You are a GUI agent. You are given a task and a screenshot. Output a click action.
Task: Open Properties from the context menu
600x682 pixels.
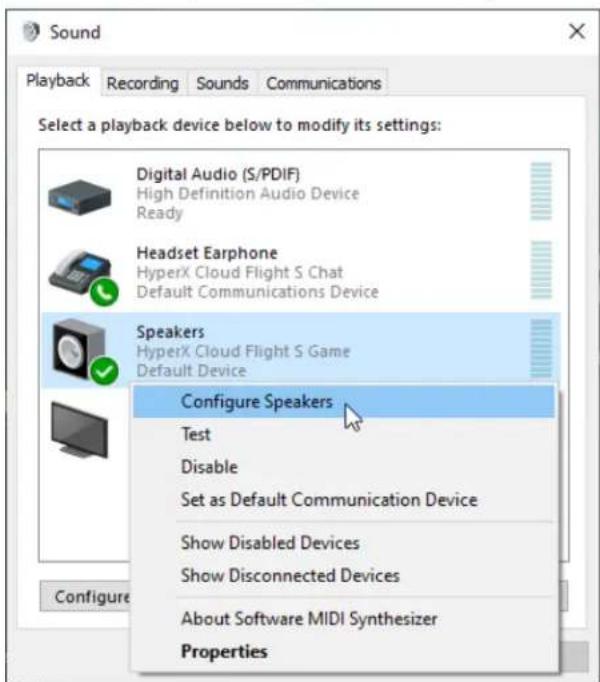pos(344,651)
